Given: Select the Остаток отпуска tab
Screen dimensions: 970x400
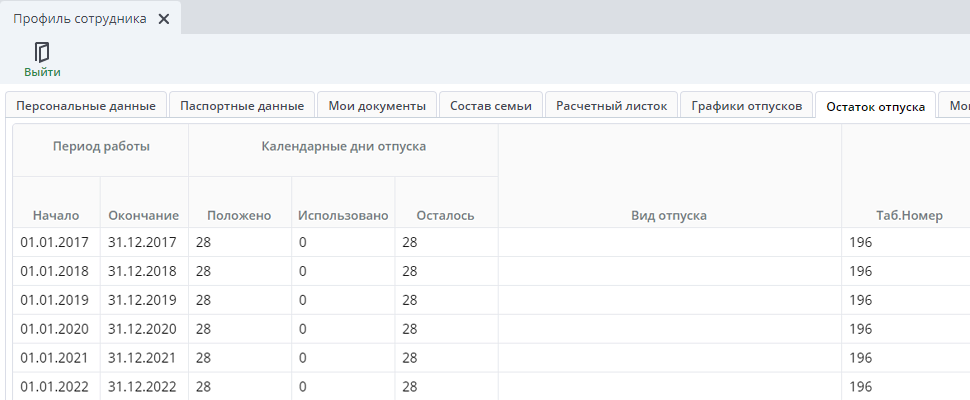Looking at the screenshot, I should click(875, 106).
